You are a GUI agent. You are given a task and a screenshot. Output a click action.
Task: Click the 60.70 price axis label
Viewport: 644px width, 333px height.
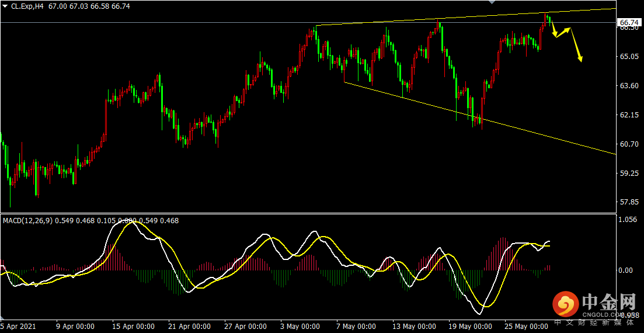[628, 144]
